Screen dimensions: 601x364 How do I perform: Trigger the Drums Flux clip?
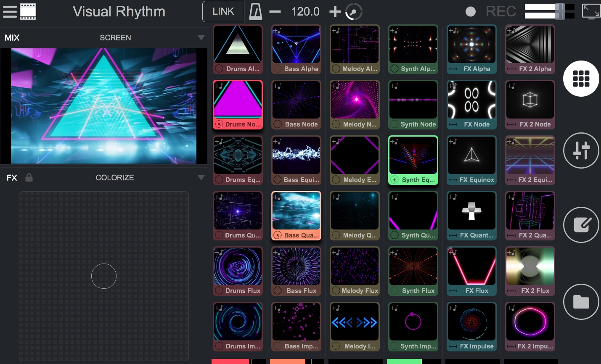(x=238, y=271)
